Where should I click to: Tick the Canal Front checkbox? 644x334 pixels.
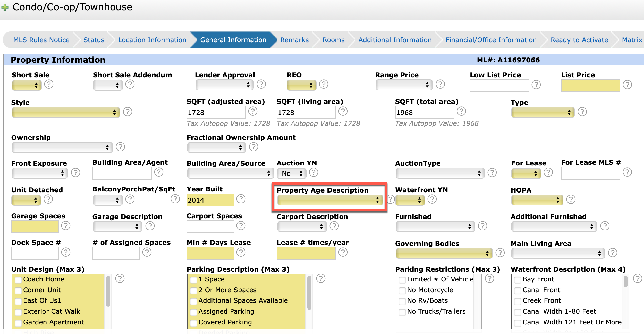click(x=518, y=290)
